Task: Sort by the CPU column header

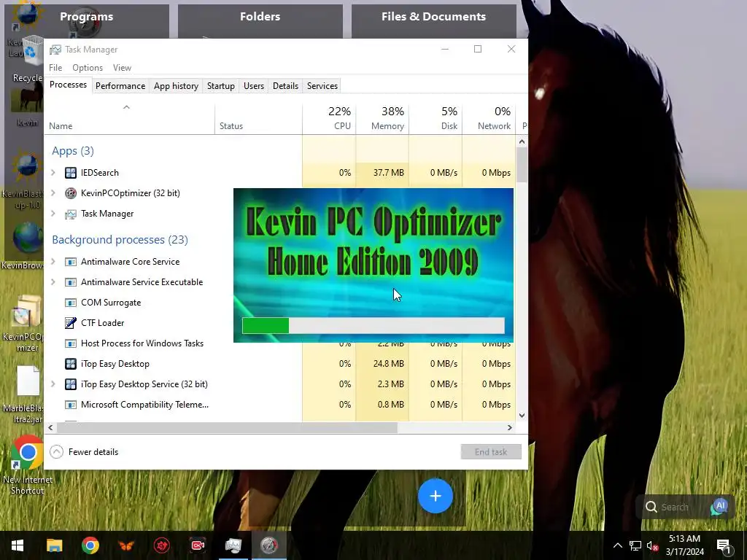Action: coord(329,118)
